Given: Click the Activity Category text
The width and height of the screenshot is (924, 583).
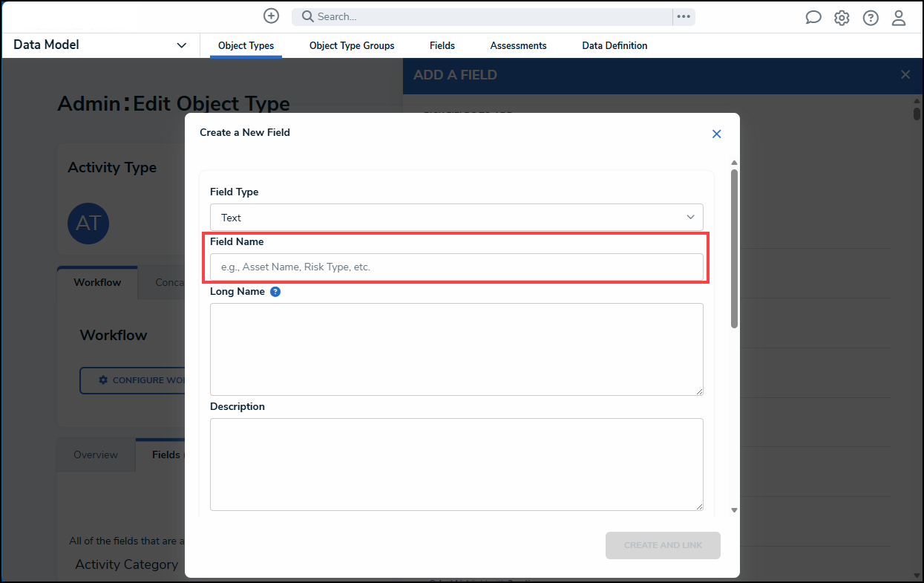Looking at the screenshot, I should [x=127, y=564].
